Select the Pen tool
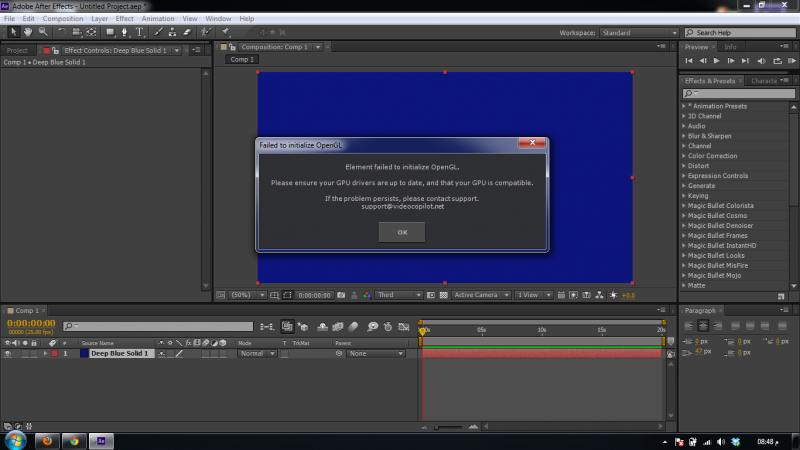The width and height of the screenshot is (800, 450). (x=124, y=32)
